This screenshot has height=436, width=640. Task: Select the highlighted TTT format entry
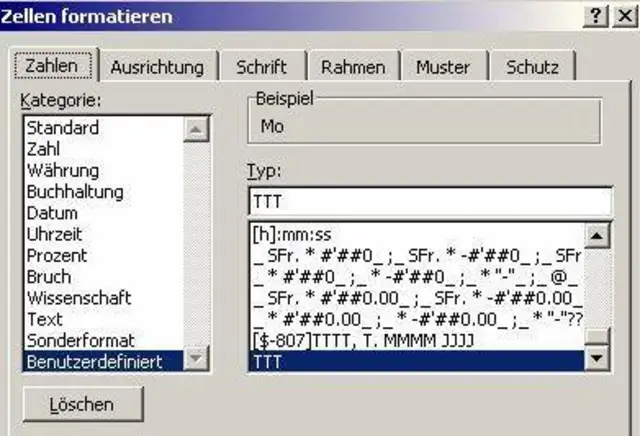pos(417,362)
